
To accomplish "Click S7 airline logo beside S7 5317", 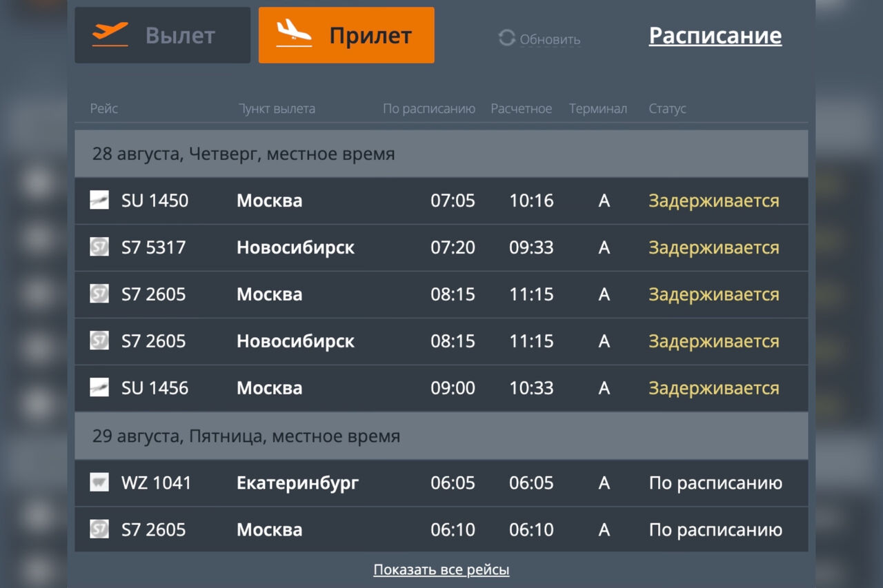I will 99,247.
